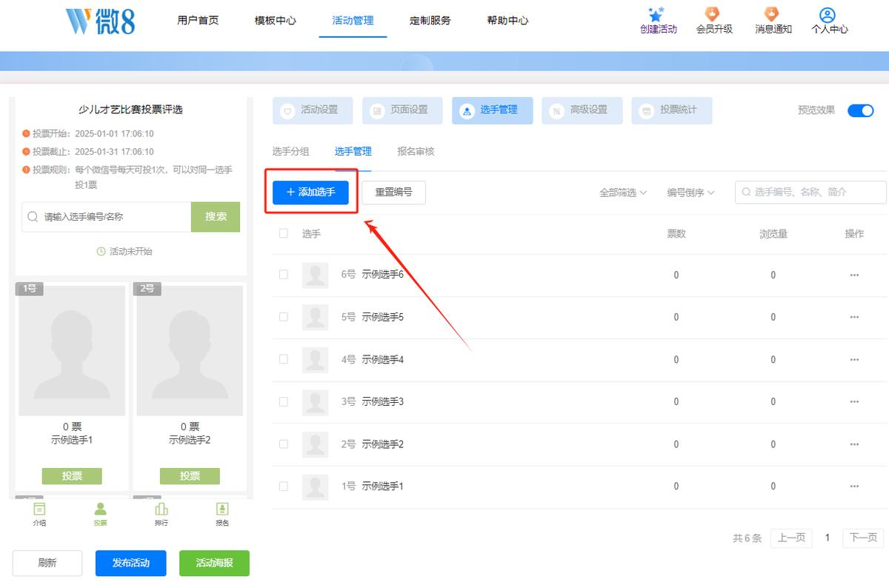Check the box beside 2号 示例选手2
889x588 pixels.
tap(284, 444)
